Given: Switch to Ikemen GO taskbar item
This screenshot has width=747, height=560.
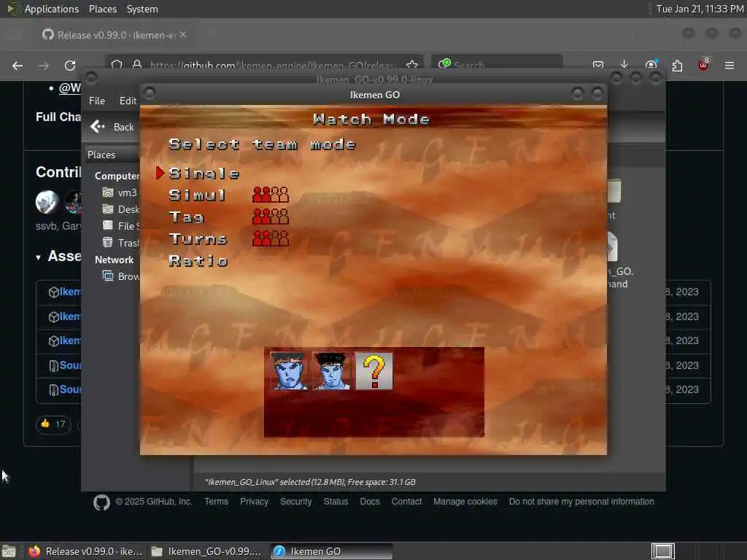Looking at the screenshot, I should click(x=331, y=551).
